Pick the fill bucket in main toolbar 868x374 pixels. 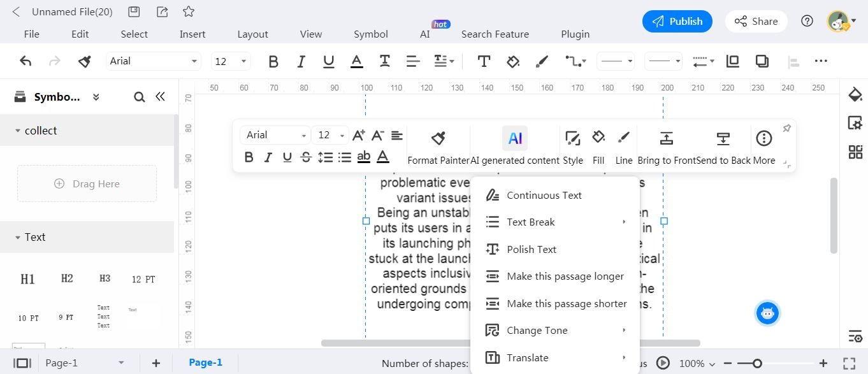point(513,61)
